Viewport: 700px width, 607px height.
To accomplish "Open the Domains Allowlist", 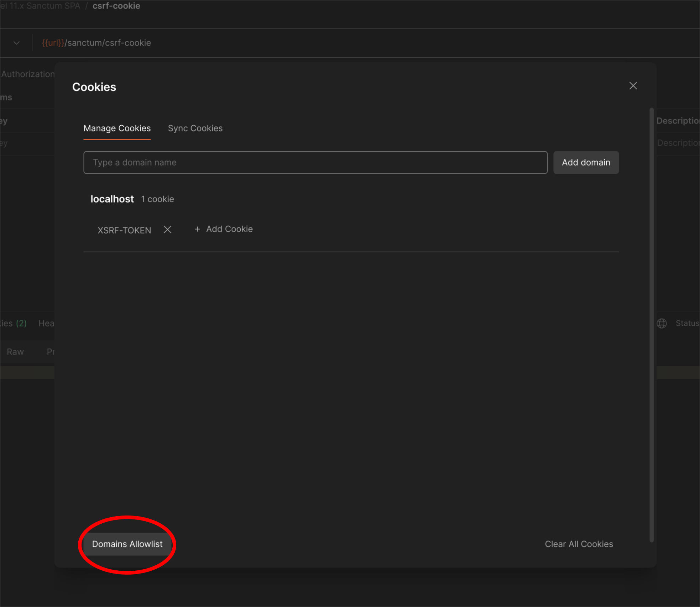I will (x=127, y=544).
